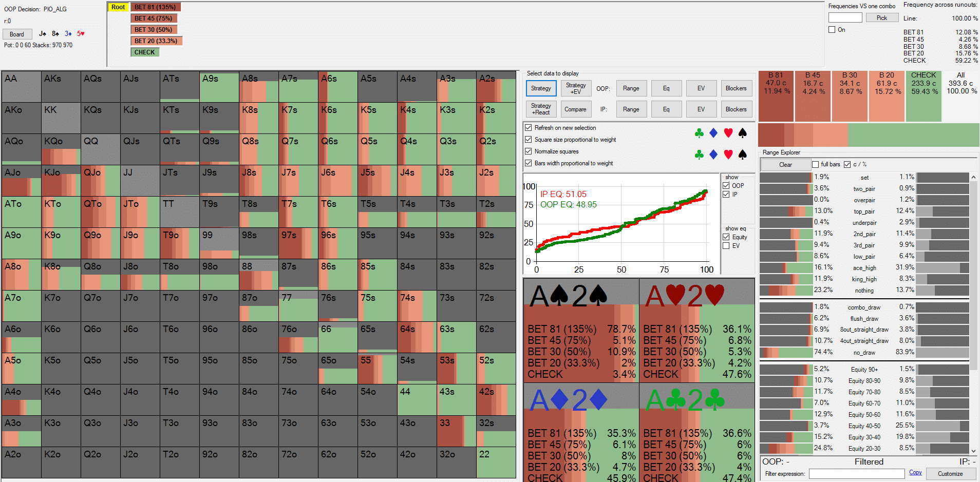Enable the EV checkbox under show eq
Viewport: 980px width, 482px height.
(x=726, y=246)
